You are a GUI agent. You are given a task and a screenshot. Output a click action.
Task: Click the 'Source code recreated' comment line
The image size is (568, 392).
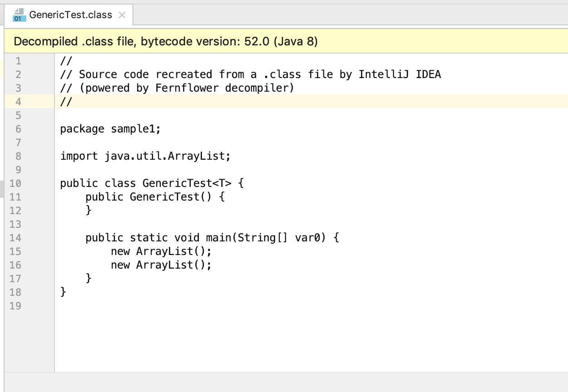click(x=250, y=74)
